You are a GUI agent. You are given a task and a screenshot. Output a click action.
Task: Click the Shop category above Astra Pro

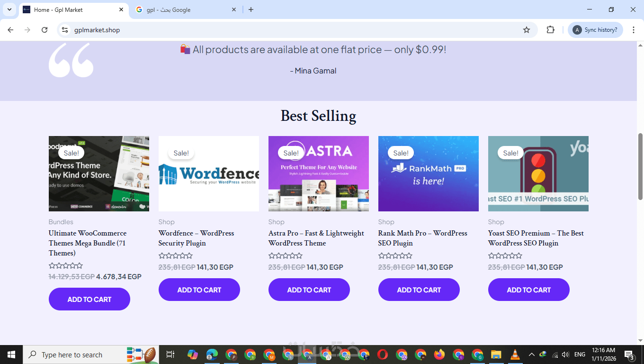click(x=277, y=222)
